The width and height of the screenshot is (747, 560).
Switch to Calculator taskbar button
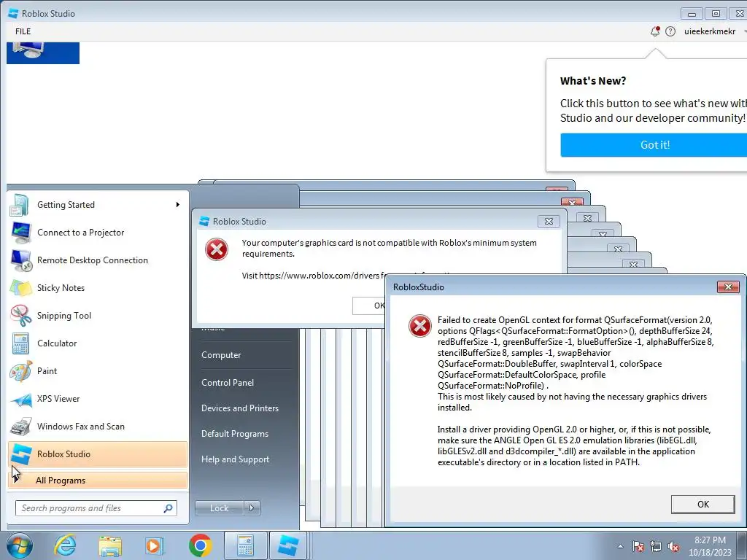[x=245, y=545]
